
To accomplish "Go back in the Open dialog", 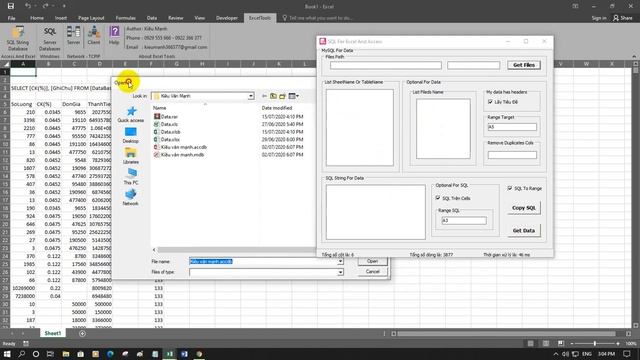I will pos(264,96).
